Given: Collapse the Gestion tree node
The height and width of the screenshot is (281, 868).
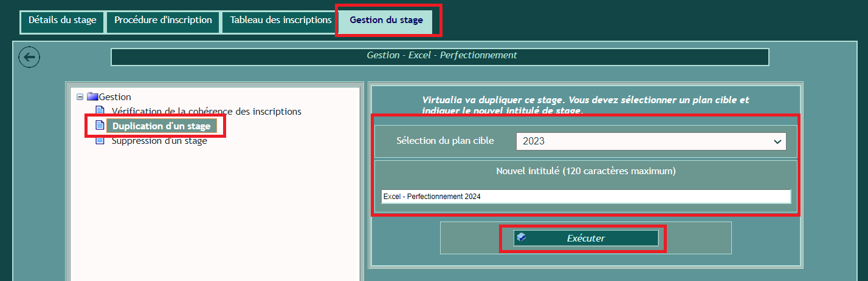Looking at the screenshot, I should coord(80,97).
